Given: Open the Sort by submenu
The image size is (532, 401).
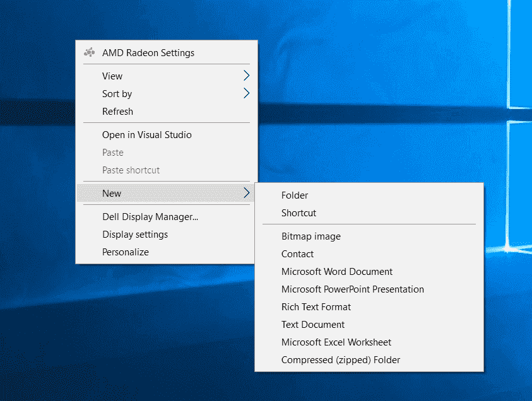Looking at the screenshot, I should tap(166, 93).
